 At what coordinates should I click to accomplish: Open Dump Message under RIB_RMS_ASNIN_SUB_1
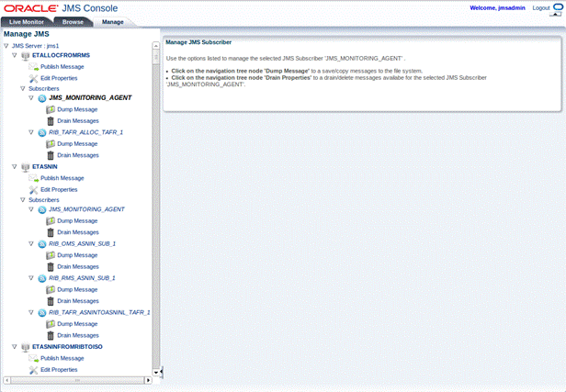77,289
